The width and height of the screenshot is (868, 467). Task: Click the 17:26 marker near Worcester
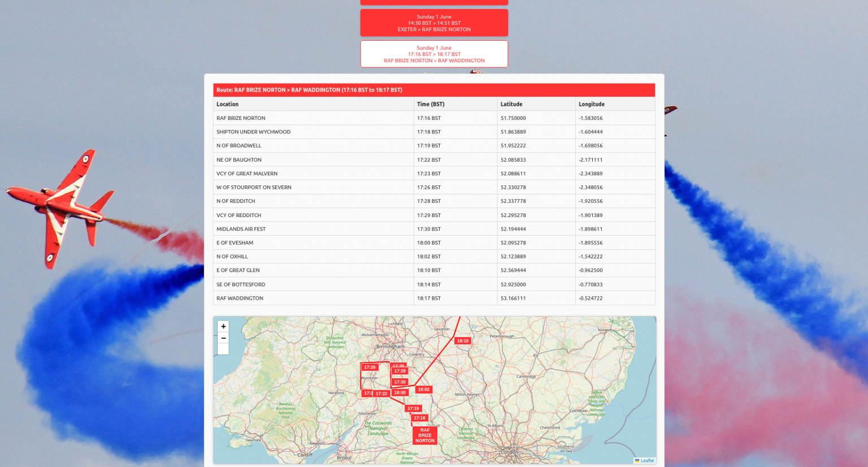(x=370, y=367)
